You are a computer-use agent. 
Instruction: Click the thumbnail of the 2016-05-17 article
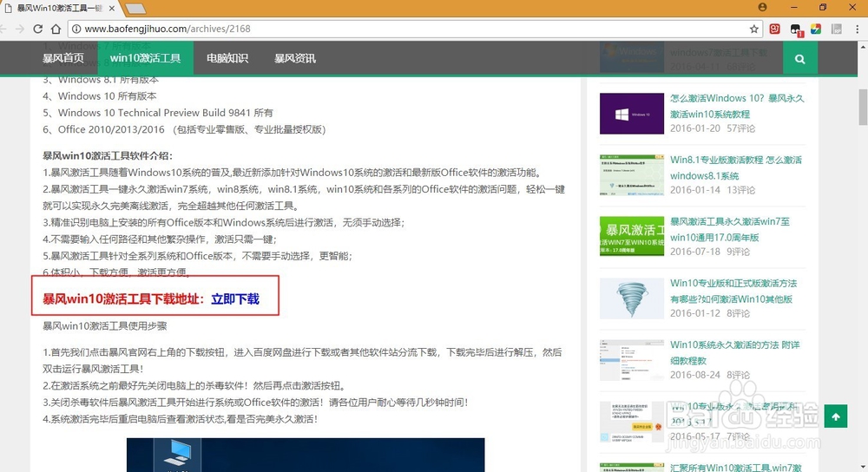632,422
